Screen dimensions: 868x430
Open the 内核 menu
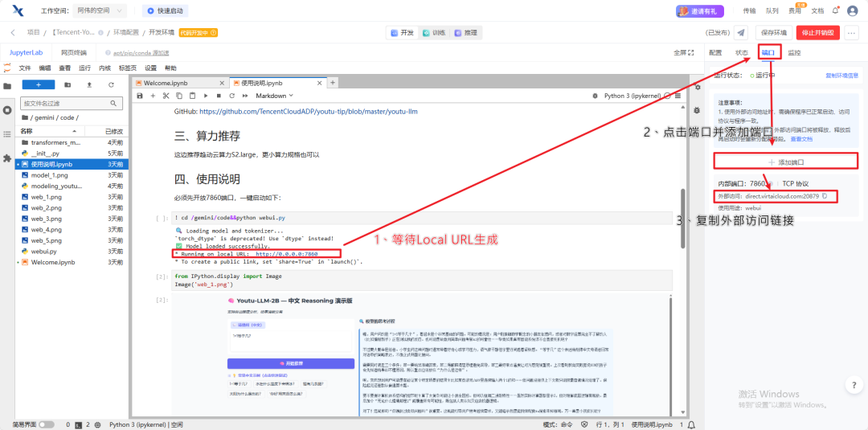click(104, 68)
